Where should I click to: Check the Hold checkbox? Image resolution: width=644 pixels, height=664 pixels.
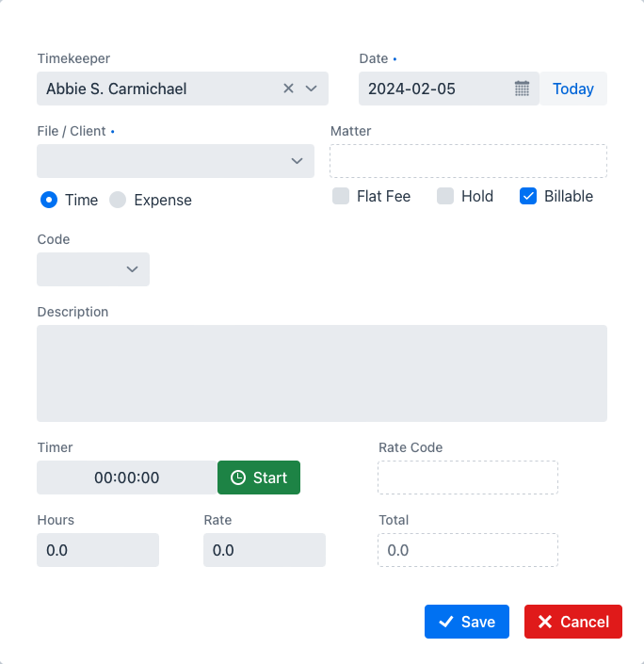pos(445,196)
